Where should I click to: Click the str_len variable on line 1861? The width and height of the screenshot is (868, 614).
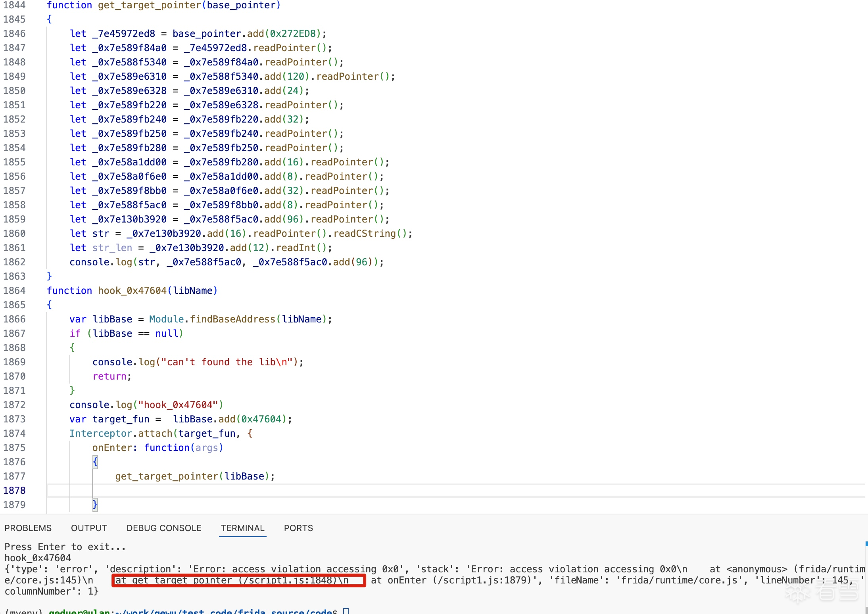[112, 248]
